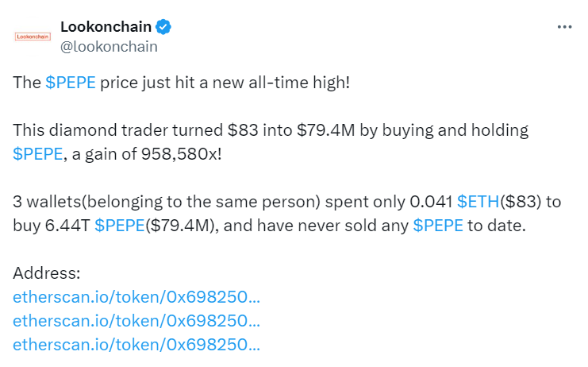This screenshot has height=367, width=588.
Task: Click the blue verified badge
Action: (163, 27)
